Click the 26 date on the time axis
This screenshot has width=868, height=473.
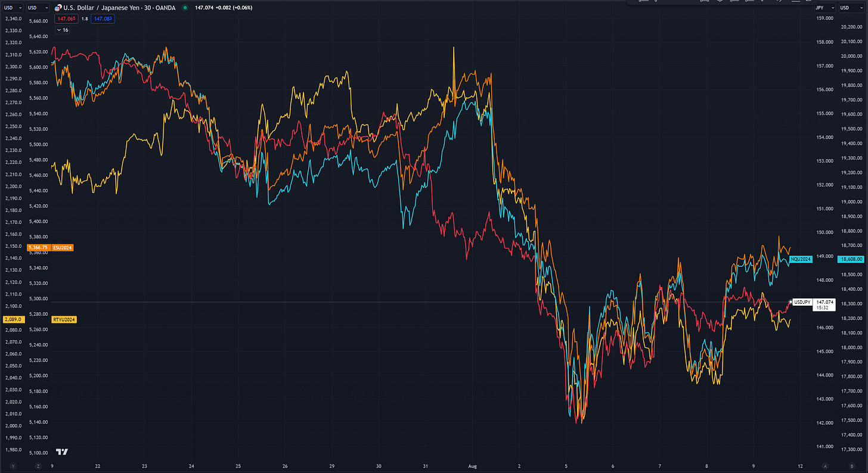(285, 466)
